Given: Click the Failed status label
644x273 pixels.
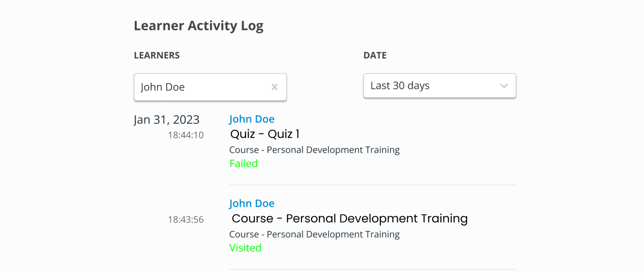Looking at the screenshot, I should tap(243, 164).
